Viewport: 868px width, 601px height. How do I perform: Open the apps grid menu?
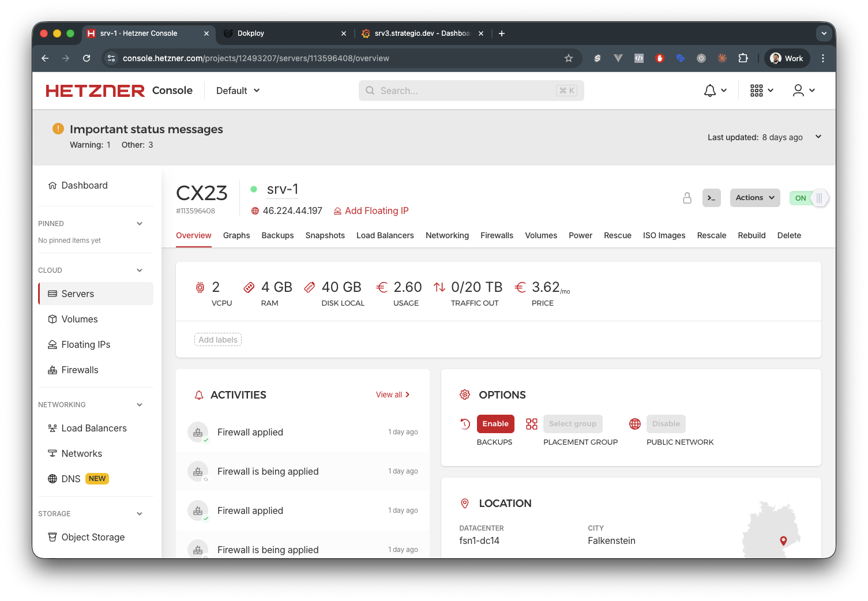(761, 91)
